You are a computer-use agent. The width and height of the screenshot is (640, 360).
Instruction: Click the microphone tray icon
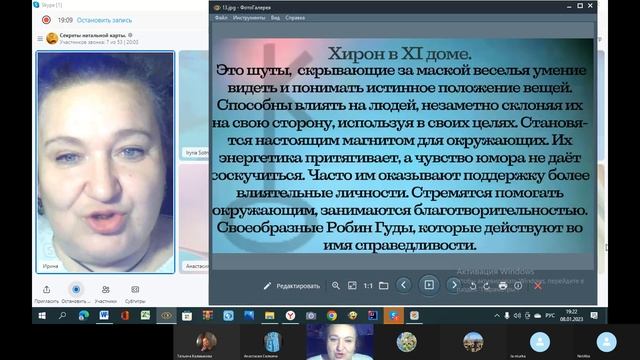tap(507, 316)
